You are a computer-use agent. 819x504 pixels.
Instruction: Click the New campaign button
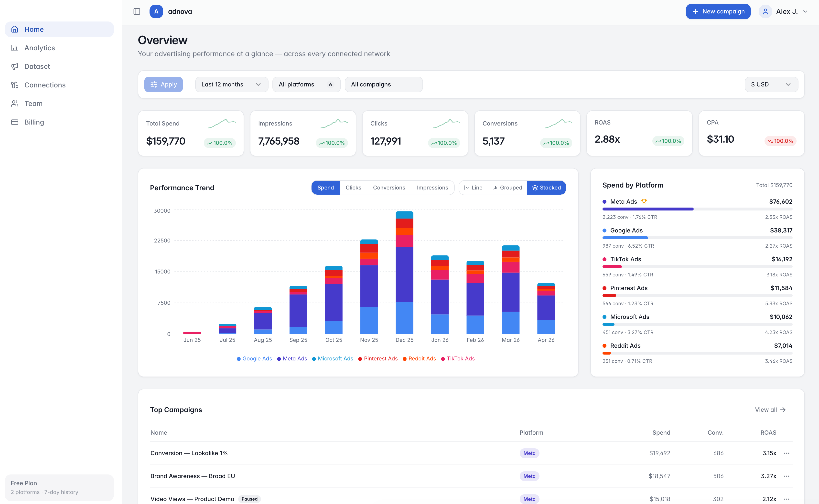click(x=718, y=11)
